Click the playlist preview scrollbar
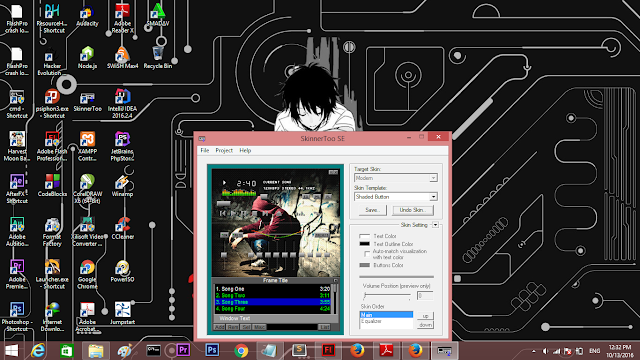 click(335, 299)
